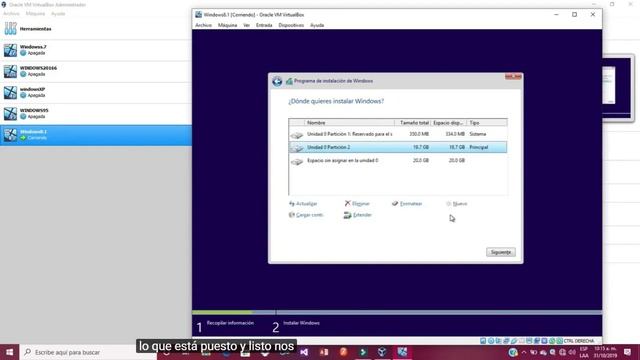Open green arrow app on taskbar
Image resolution: width=640 pixels, height=360 pixels.
click(x=363, y=352)
